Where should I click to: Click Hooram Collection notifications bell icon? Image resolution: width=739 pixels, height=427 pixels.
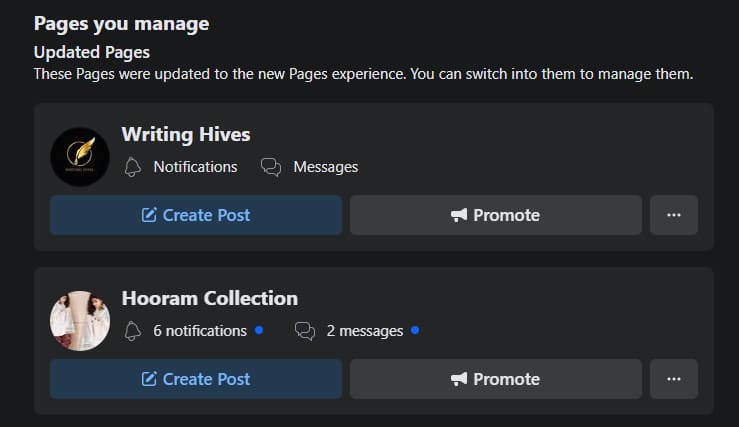[133, 331]
